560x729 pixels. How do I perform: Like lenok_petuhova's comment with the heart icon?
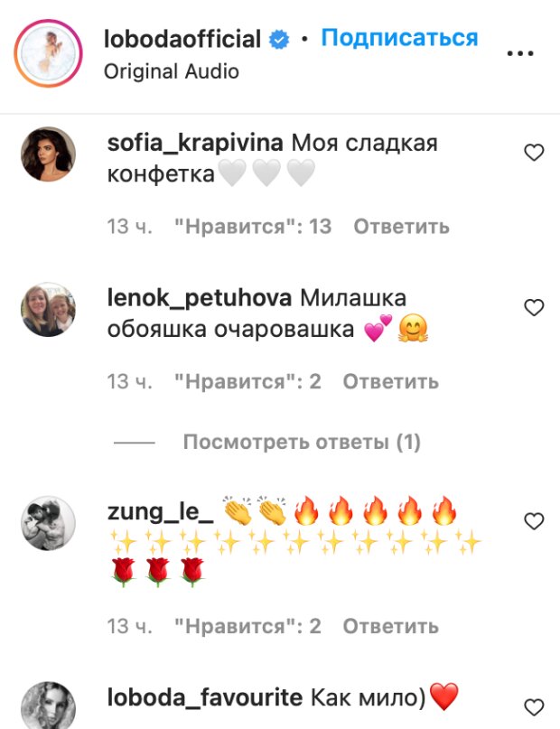pyautogui.click(x=534, y=308)
